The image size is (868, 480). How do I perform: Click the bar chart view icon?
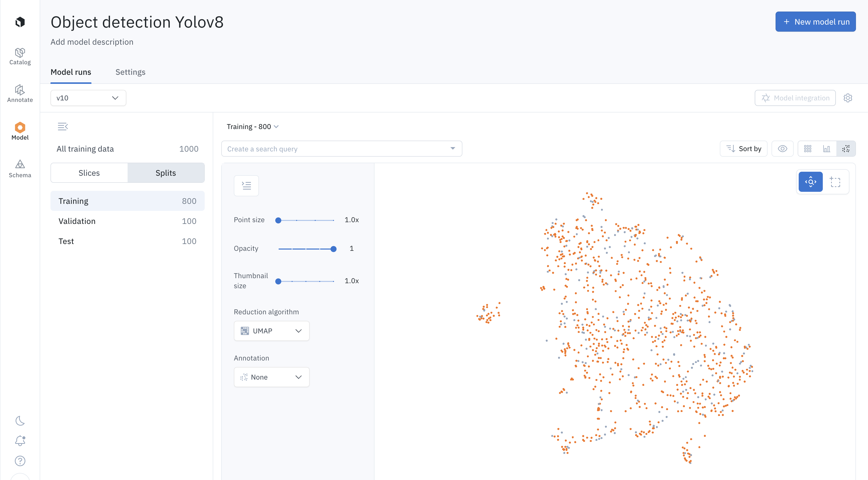[x=827, y=148]
